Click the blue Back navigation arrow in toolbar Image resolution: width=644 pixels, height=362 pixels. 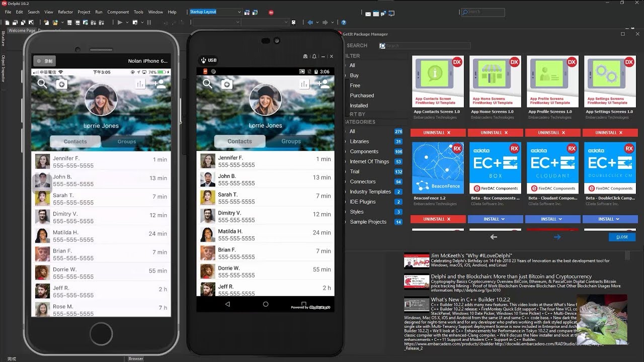(310, 23)
